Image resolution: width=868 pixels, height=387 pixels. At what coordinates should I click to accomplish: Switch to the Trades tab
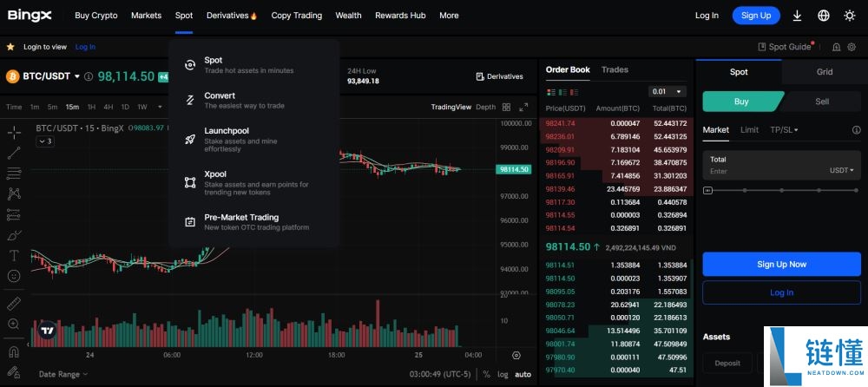pyautogui.click(x=615, y=69)
